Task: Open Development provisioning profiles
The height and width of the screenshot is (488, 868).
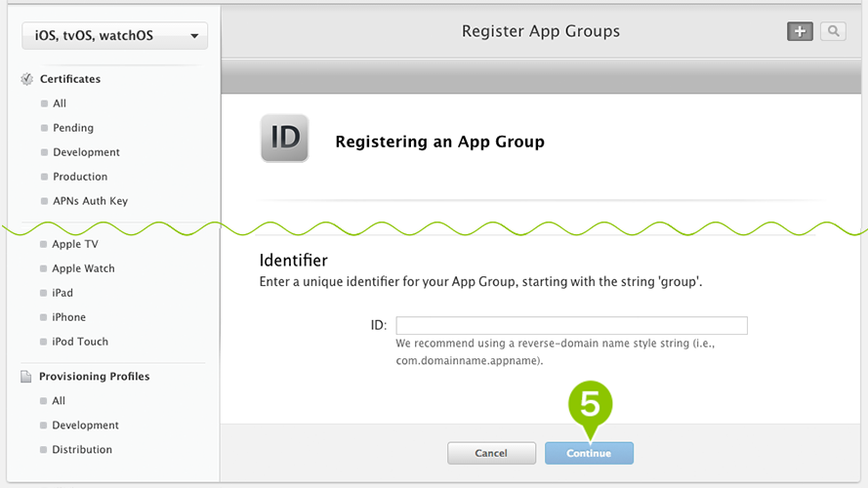Action: 85,425
